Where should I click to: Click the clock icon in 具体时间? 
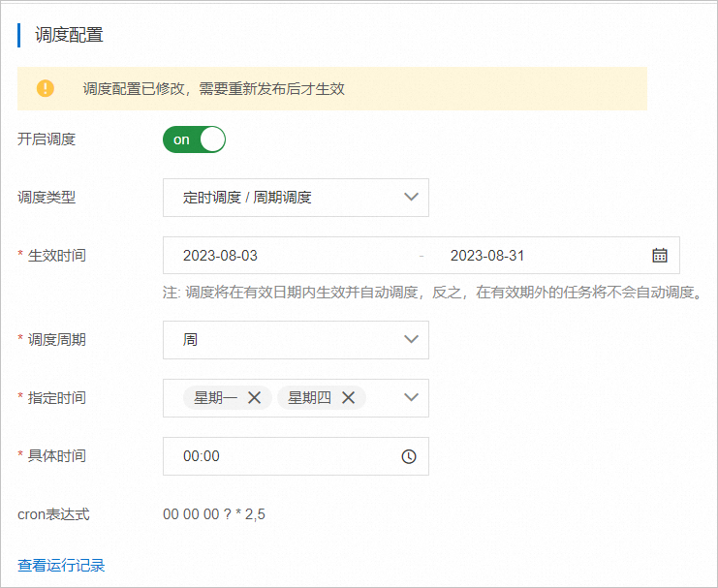click(x=409, y=456)
